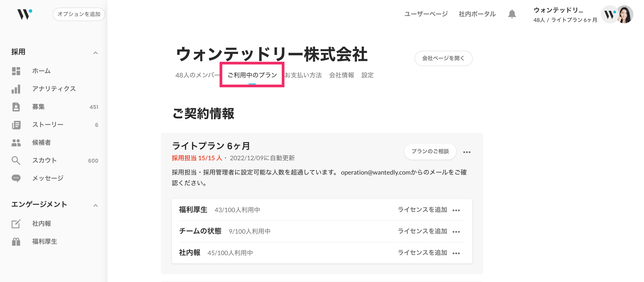Screen dimensions: 644x282
Task: Open the 福利厚生 license row options menu
Action: pos(456,210)
